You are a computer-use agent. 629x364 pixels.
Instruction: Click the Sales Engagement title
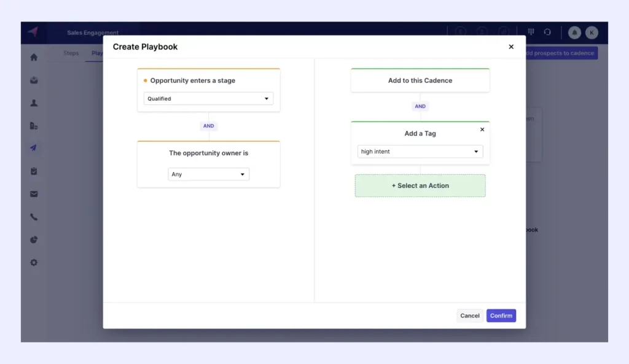point(93,33)
